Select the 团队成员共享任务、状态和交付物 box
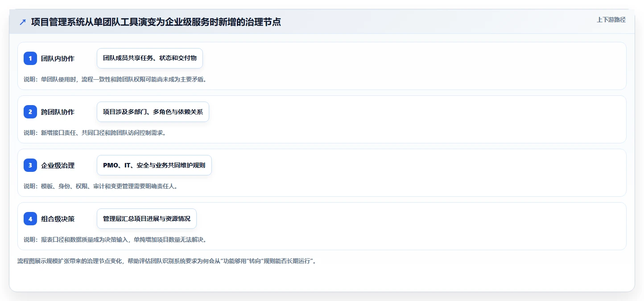The width and height of the screenshot is (644, 301). [x=150, y=58]
